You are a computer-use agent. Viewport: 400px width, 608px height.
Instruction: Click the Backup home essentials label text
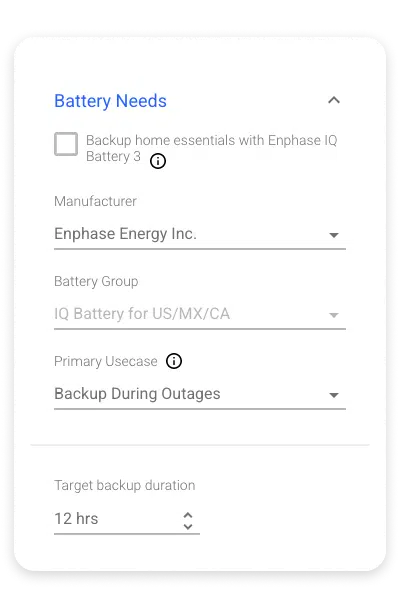(212, 148)
